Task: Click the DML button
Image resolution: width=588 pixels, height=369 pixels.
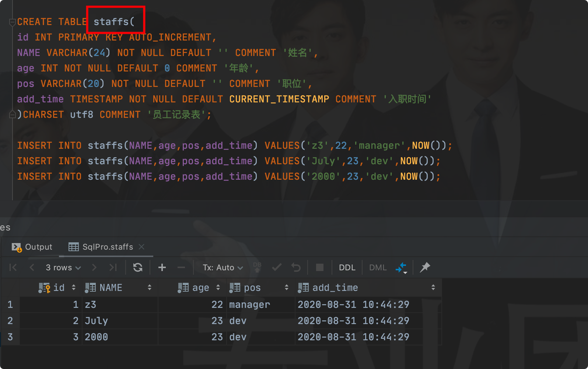Action: click(x=378, y=268)
